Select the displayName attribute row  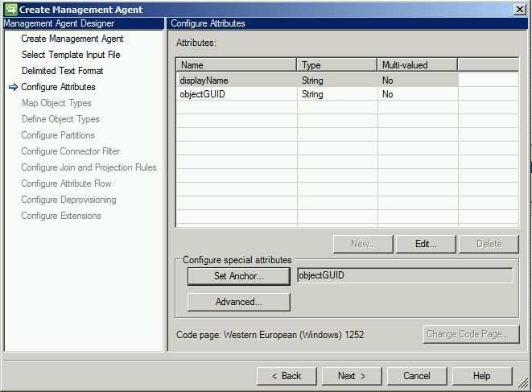point(317,80)
